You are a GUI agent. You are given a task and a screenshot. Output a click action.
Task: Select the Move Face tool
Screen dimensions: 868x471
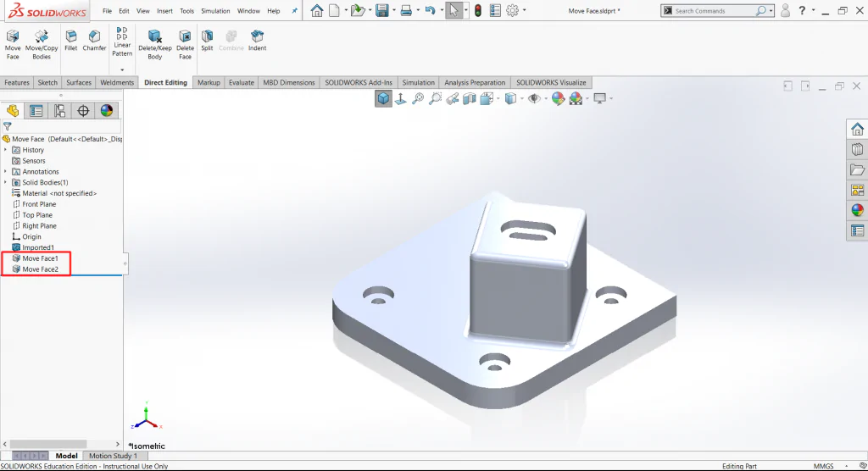(x=13, y=44)
